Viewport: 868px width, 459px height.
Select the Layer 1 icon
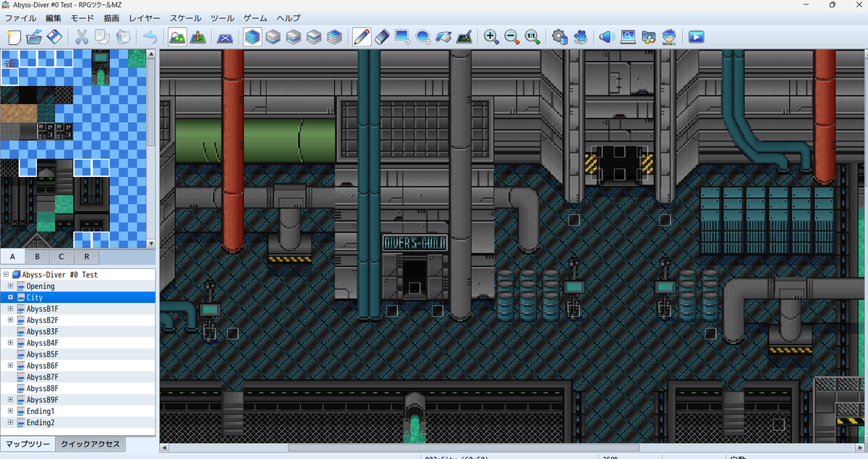[273, 37]
